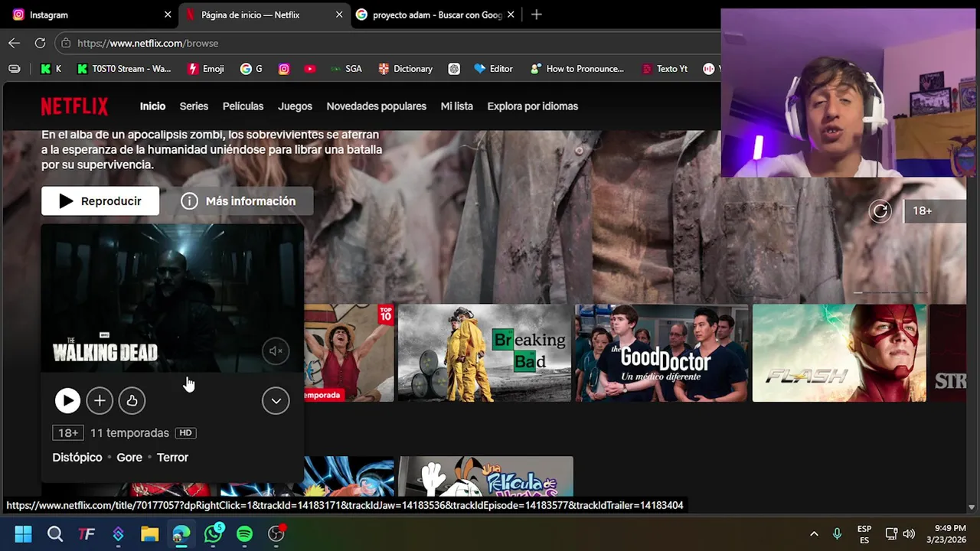Go back in the browser

coord(14,43)
